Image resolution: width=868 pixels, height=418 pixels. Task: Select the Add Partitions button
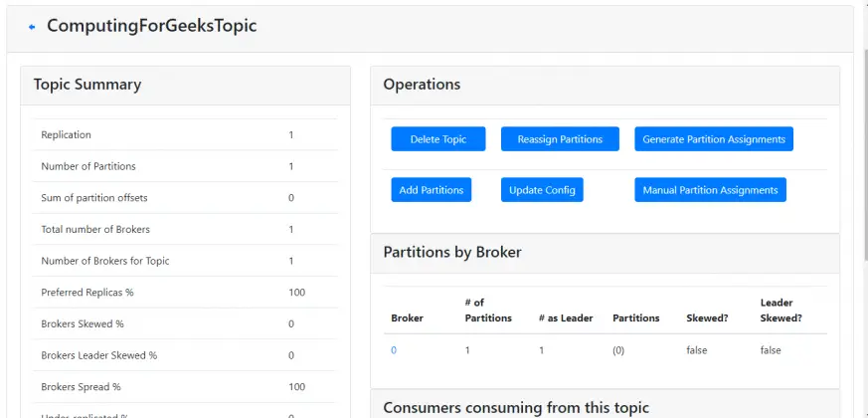[431, 190]
